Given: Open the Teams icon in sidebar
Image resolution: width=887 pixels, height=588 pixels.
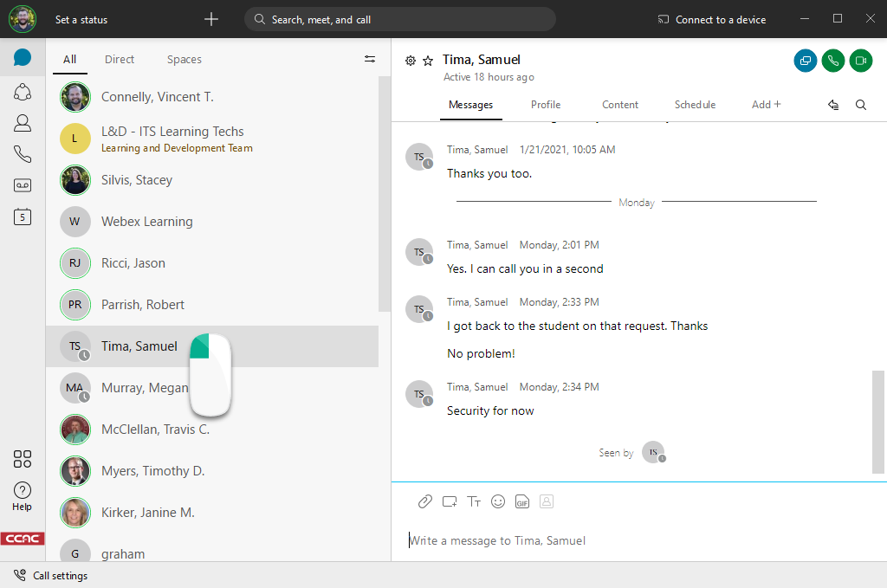Looking at the screenshot, I should click(x=22, y=92).
